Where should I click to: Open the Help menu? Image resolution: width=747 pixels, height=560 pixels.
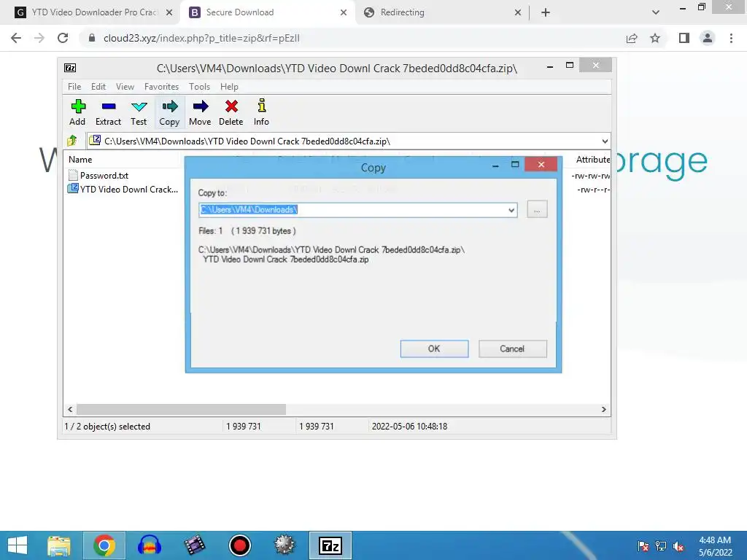(x=229, y=87)
